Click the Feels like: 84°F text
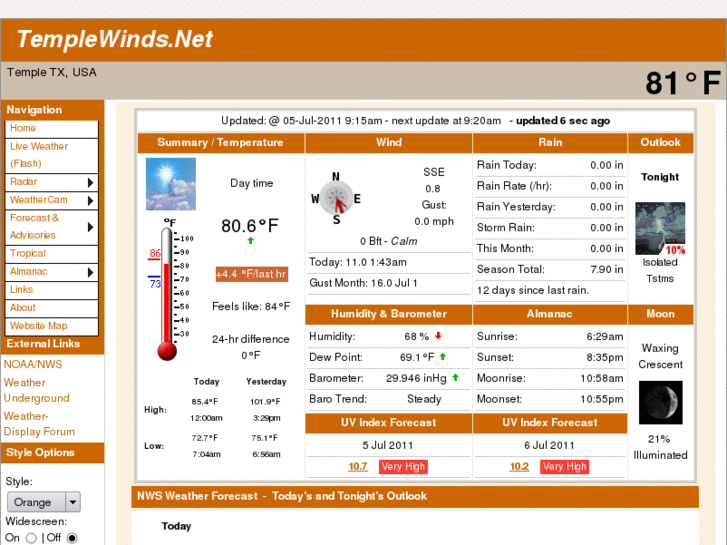 click(x=251, y=307)
